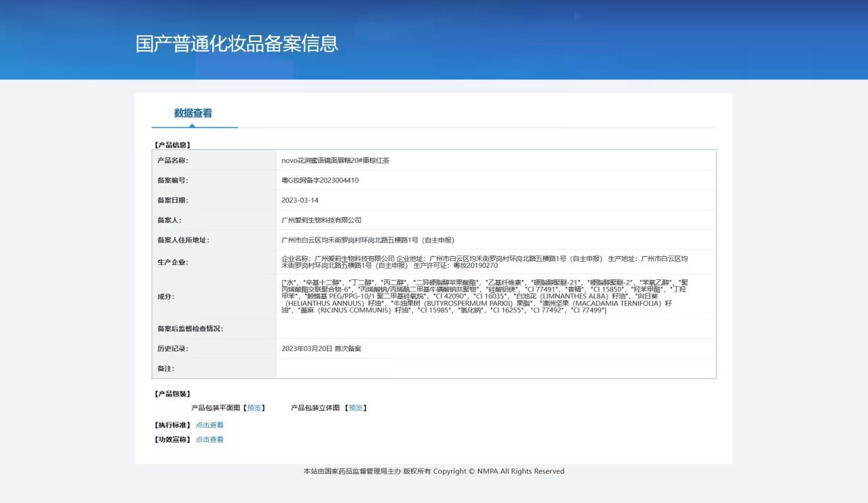
Task: Open the 数据查看 tab
Action: click(193, 113)
